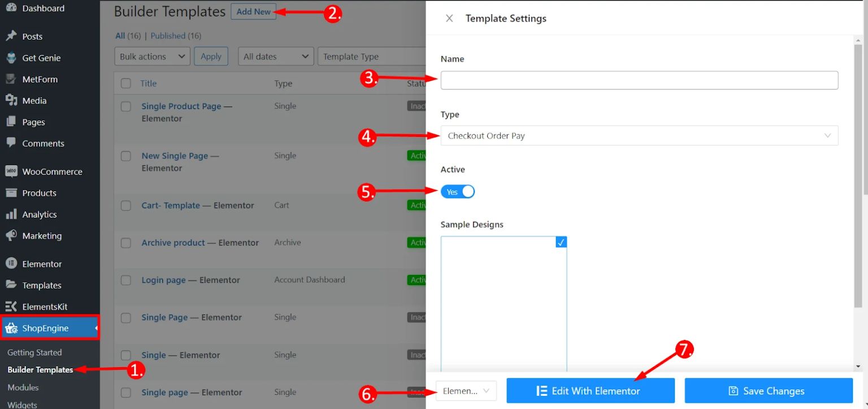Toggle the Active switch off
Screen dimensions: 868x409
point(458,192)
